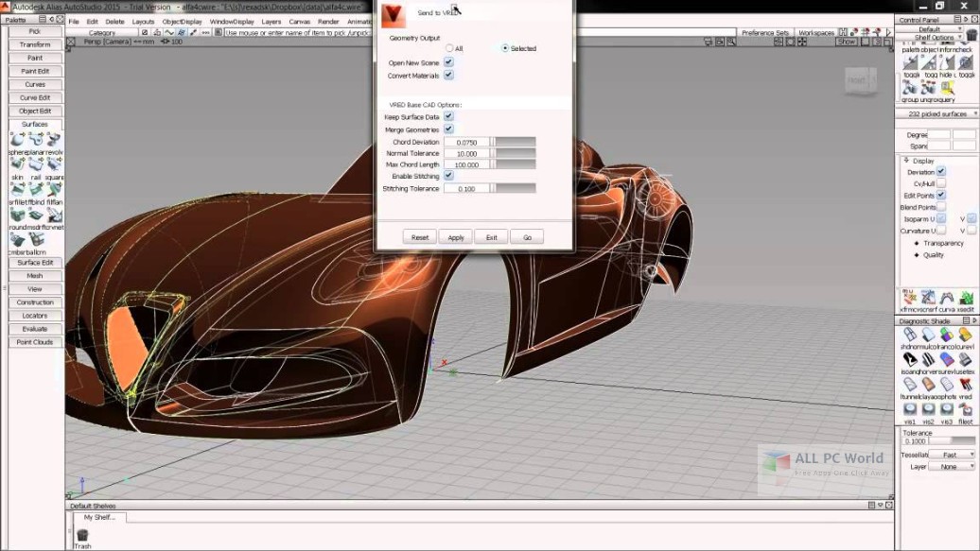980x551 pixels.
Task: Pick the fillet flange (filflan) tool
Action: coord(54,189)
